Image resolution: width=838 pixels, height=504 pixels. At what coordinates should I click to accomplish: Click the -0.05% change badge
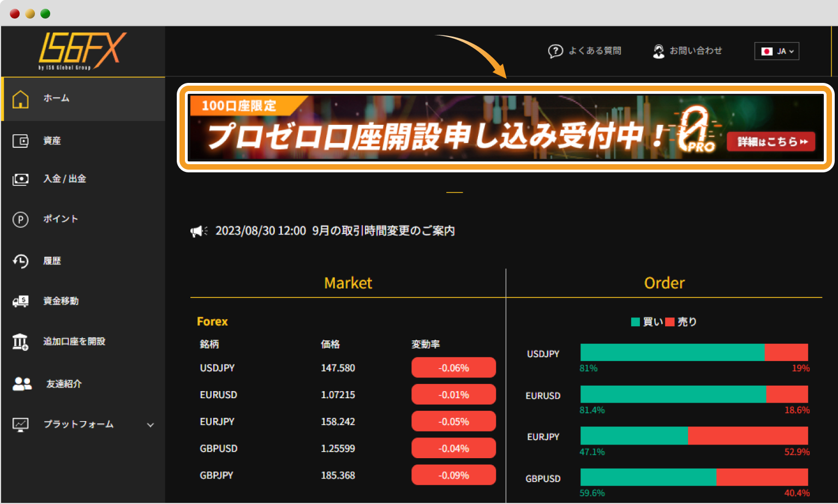click(x=453, y=421)
